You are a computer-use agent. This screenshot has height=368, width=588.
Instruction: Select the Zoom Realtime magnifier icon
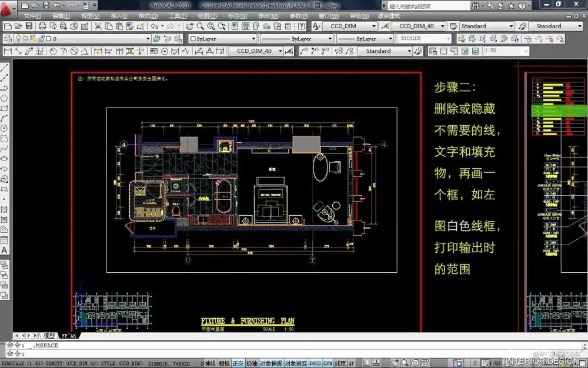click(x=201, y=26)
